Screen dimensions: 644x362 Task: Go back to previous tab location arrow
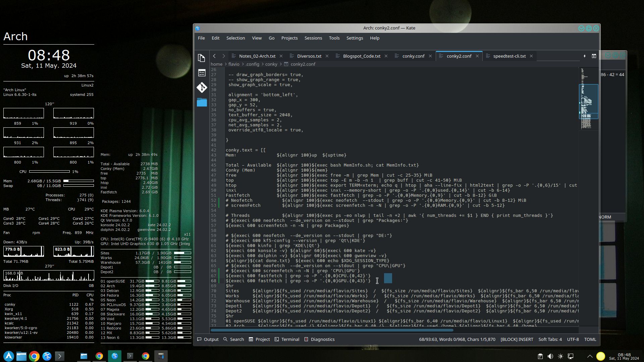point(214,56)
